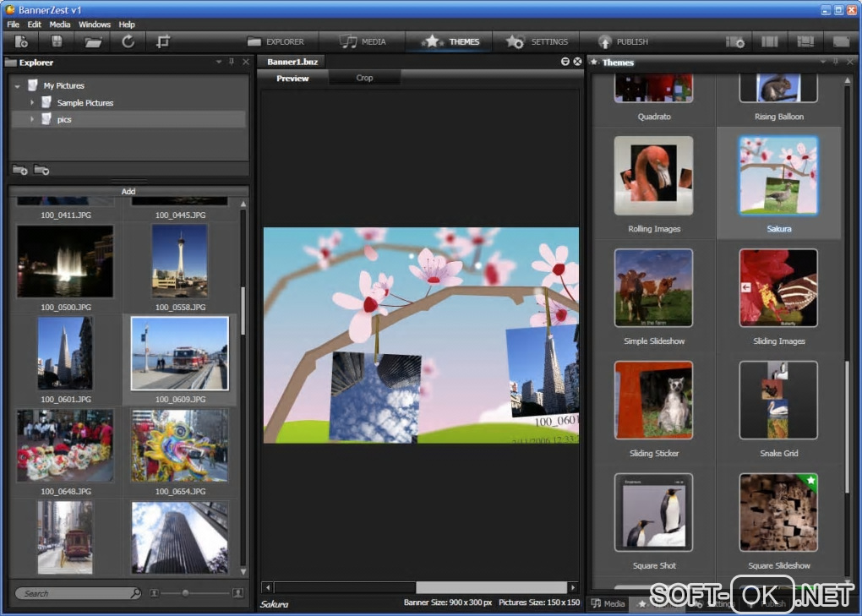862x616 pixels.
Task: Expand the Sample Pictures folder
Action: click(x=32, y=103)
